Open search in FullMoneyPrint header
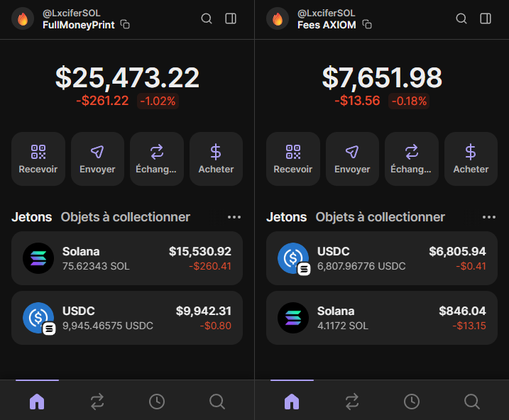This screenshot has width=509, height=420. click(x=207, y=18)
